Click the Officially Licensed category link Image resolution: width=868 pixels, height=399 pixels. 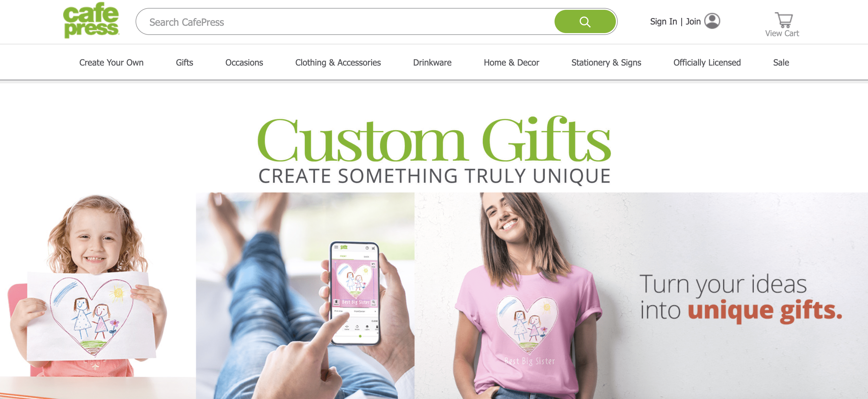708,62
